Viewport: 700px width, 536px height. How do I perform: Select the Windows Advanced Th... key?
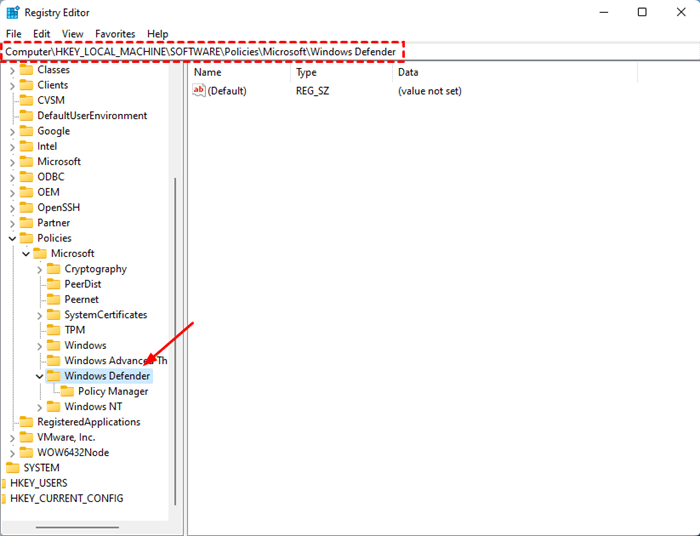pyautogui.click(x=116, y=361)
